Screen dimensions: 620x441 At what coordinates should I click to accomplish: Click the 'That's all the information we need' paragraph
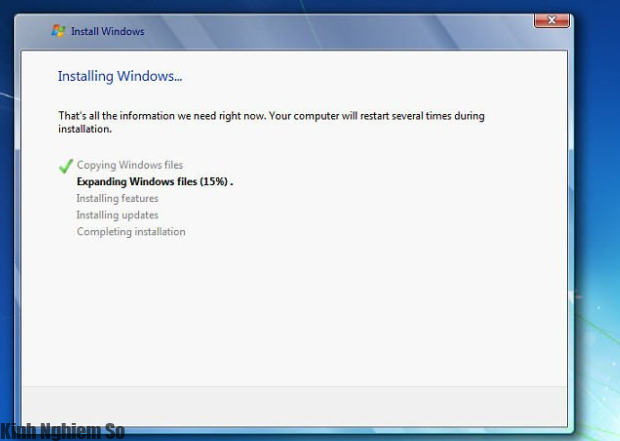[x=271, y=122]
